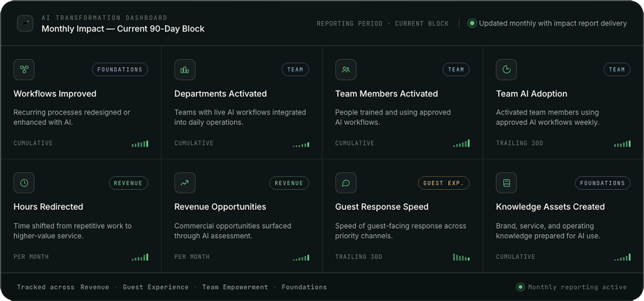644x301 pixels.
Task: Click the sparkline in the Revenue Opportunities card
Action: click(301, 257)
